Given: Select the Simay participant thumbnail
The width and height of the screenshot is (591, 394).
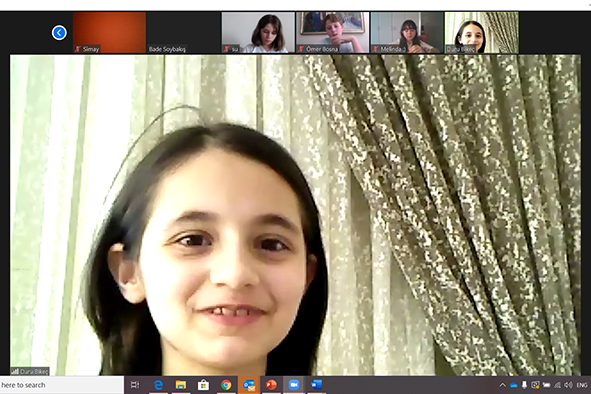Looking at the screenshot, I should 109,32.
